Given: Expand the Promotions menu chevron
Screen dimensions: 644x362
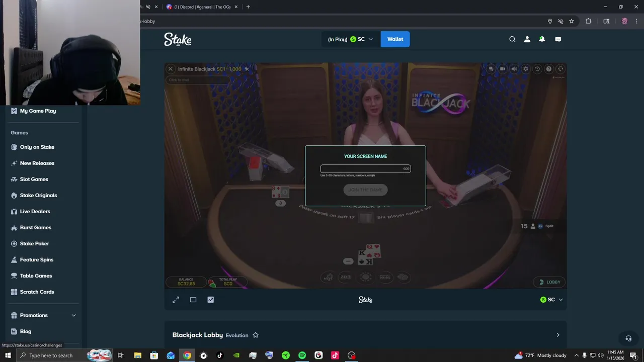Looking at the screenshot, I should (x=73, y=315).
